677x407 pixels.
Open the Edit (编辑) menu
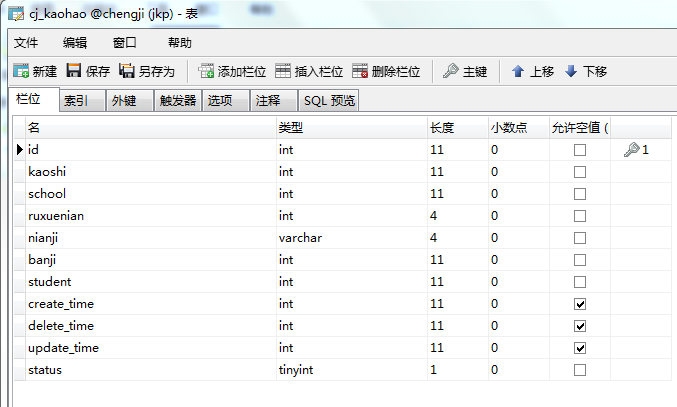point(75,43)
